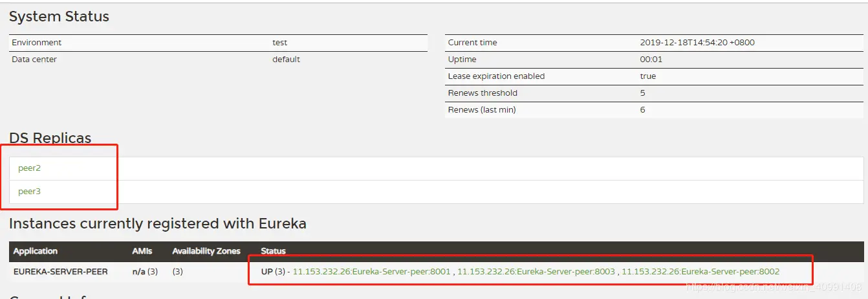Viewport: 868px width, 299px height.
Task: Open instance link Eureka-Server-peer:8001
Action: 371,272
